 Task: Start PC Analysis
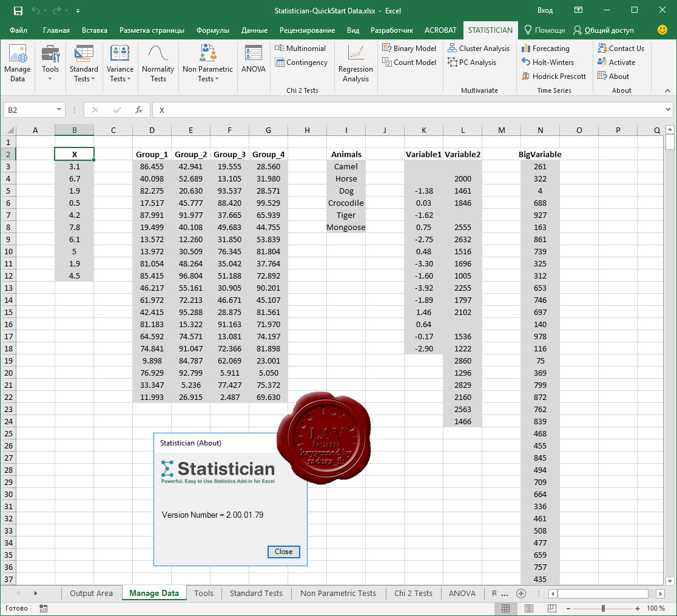[472, 62]
